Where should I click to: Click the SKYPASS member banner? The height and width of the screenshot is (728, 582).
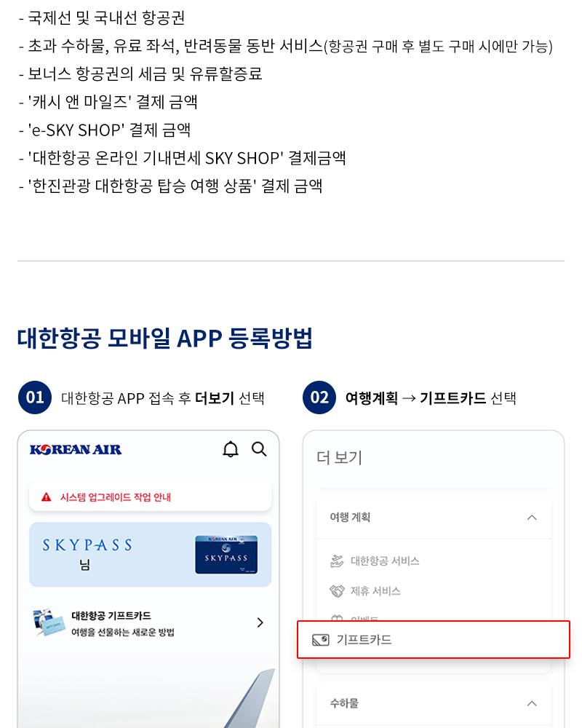tap(151, 554)
